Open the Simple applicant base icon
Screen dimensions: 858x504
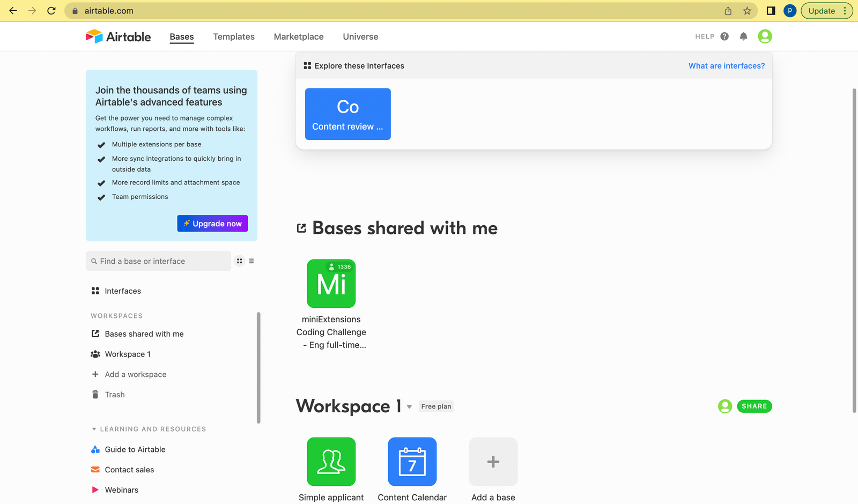click(x=331, y=462)
